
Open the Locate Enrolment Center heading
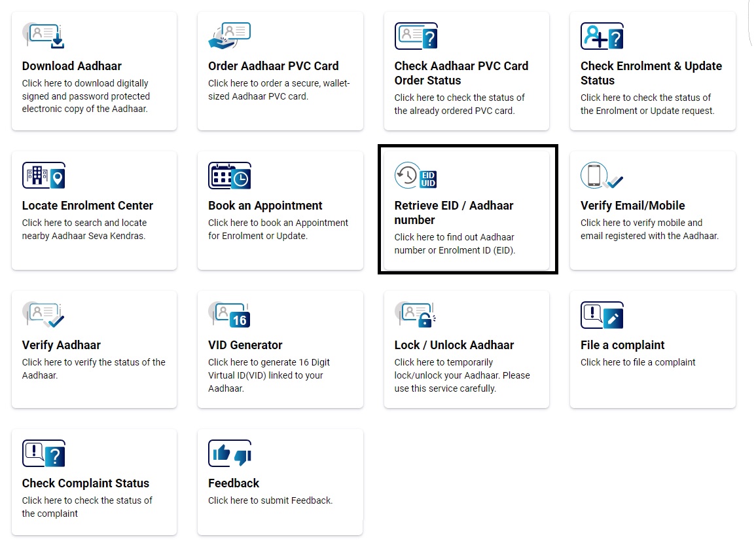click(x=87, y=206)
